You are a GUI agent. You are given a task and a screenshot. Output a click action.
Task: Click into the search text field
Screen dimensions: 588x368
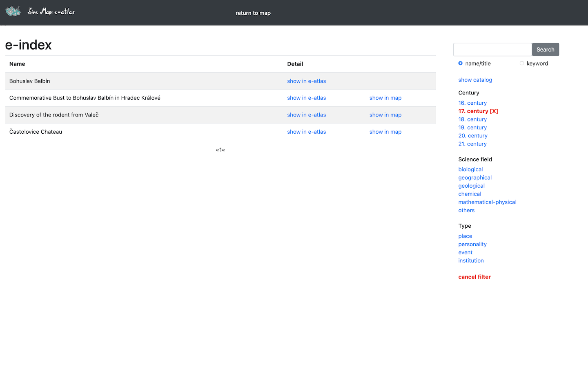[x=492, y=49]
